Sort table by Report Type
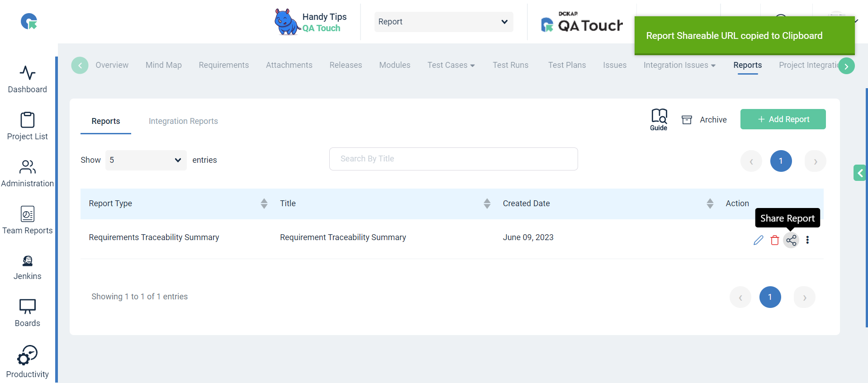This screenshot has height=383, width=868. [x=264, y=203]
